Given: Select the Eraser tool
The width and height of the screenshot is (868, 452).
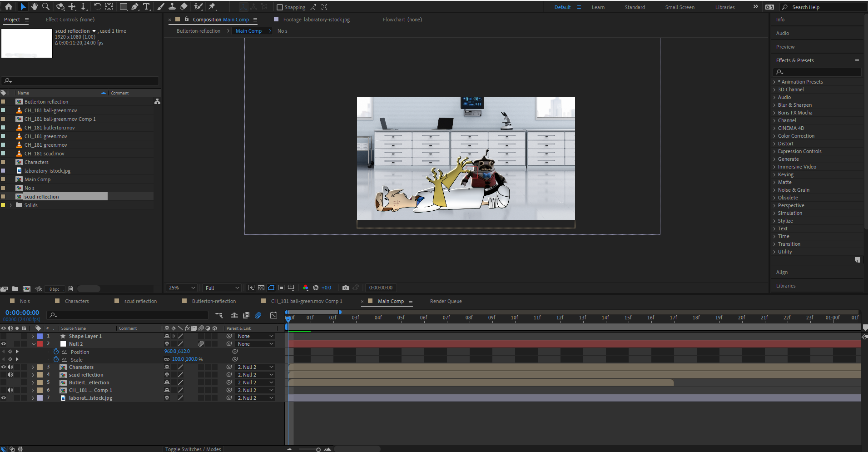Looking at the screenshot, I should (184, 7).
